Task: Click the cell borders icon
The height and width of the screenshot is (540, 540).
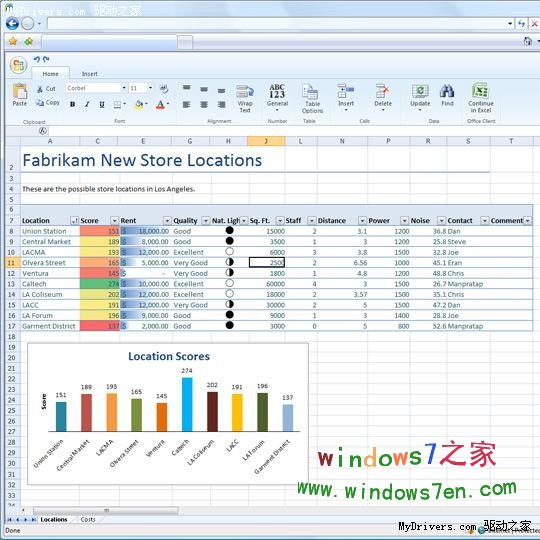Action: pos(117,104)
